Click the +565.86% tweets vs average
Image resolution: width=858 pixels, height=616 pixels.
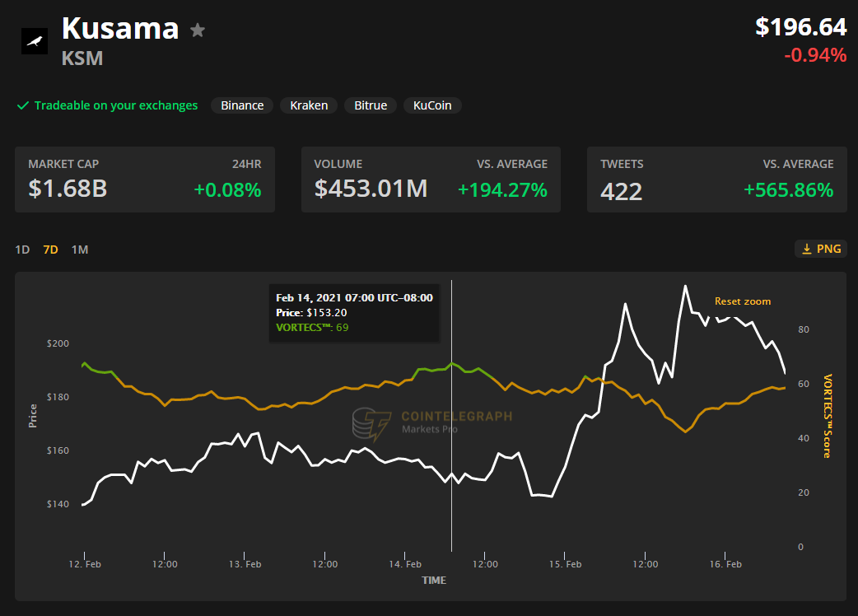tap(789, 190)
